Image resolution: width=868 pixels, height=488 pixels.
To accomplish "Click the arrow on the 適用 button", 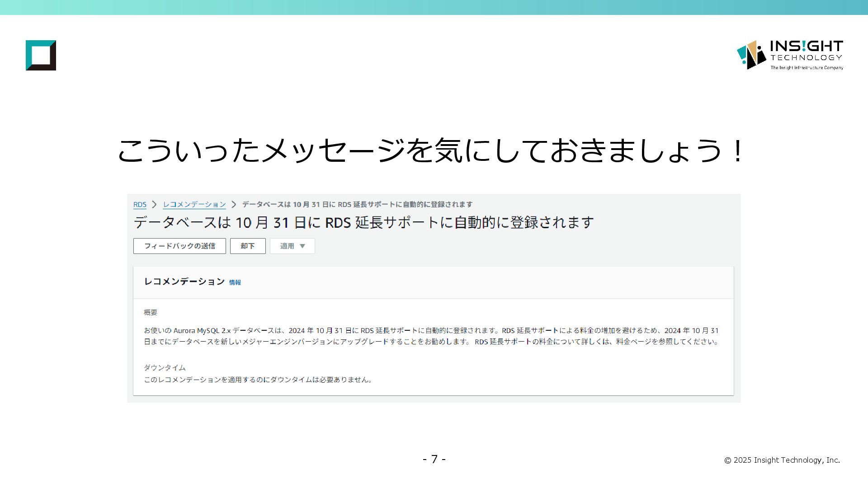I will (x=303, y=246).
